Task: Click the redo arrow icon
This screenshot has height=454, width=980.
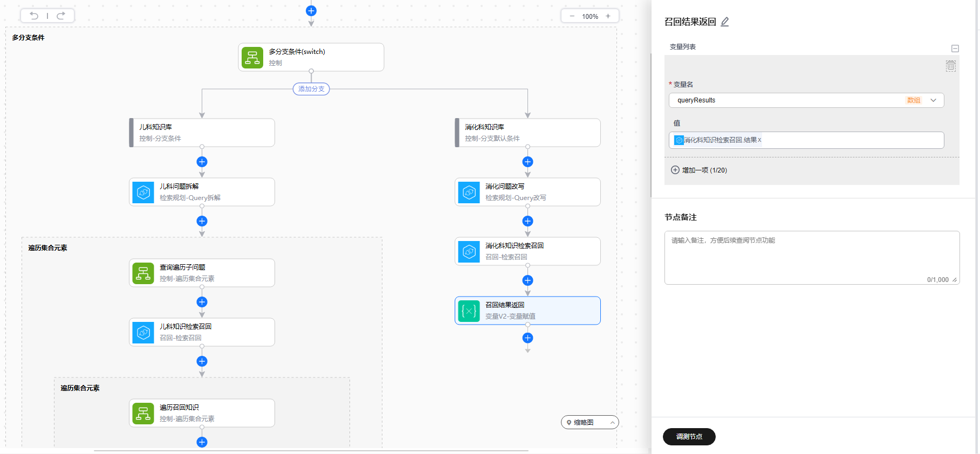Action: point(61,16)
